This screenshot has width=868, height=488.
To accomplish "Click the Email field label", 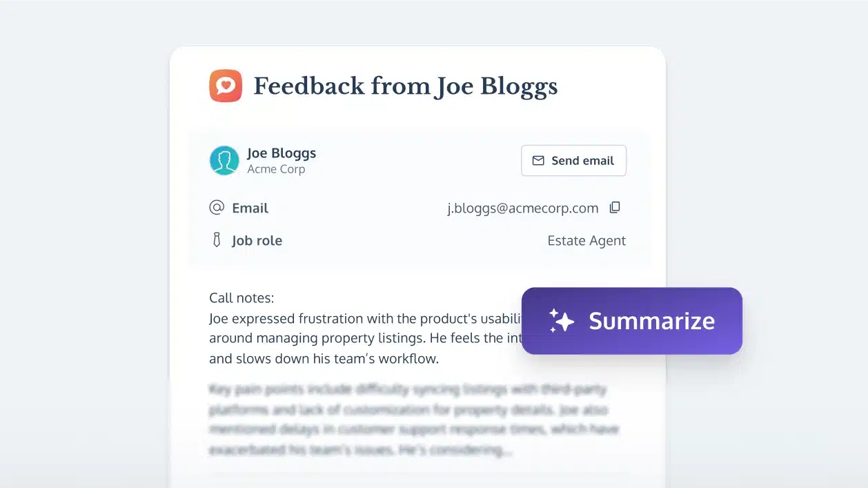I will (x=250, y=208).
